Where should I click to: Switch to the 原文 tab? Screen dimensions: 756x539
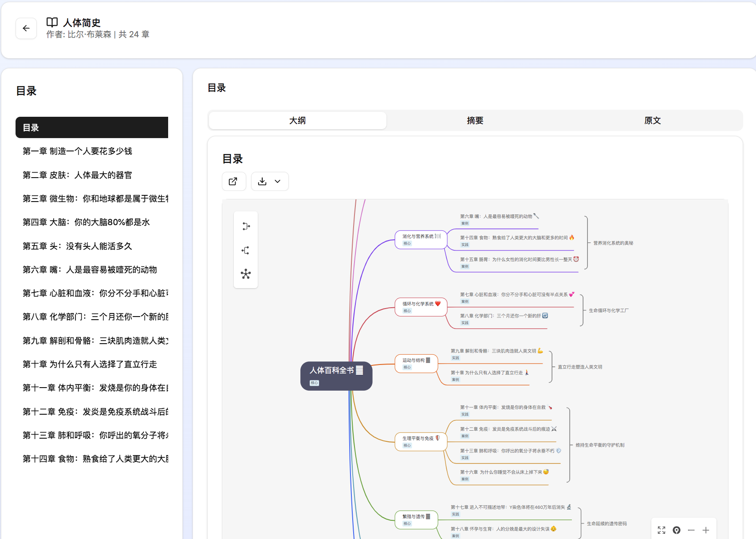coord(652,120)
